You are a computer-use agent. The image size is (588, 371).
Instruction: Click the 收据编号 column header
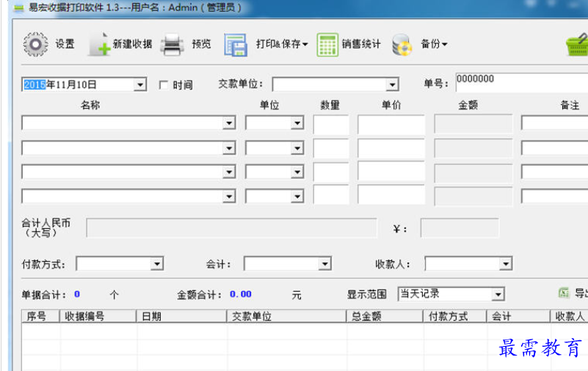[98, 316]
